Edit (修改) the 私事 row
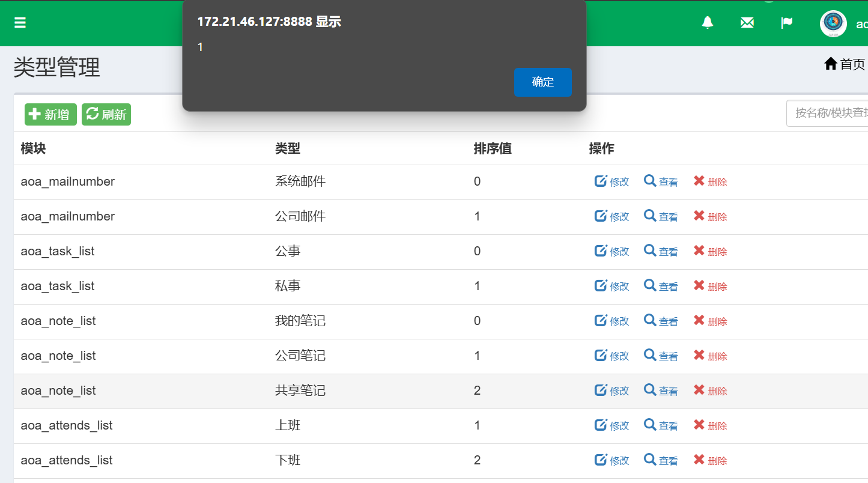The height and width of the screenshot is (483, 868). (x=612, y=286)
